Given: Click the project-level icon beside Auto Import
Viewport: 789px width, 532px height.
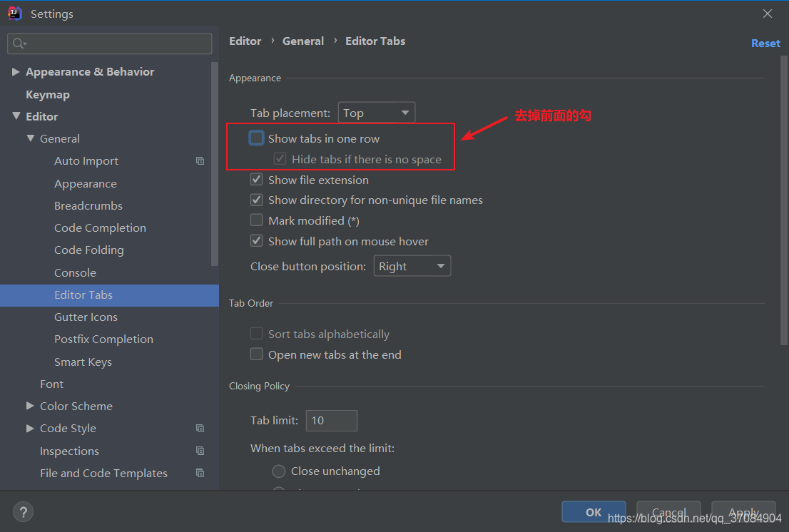Looking at the screenshot, I should pos(200,161).
